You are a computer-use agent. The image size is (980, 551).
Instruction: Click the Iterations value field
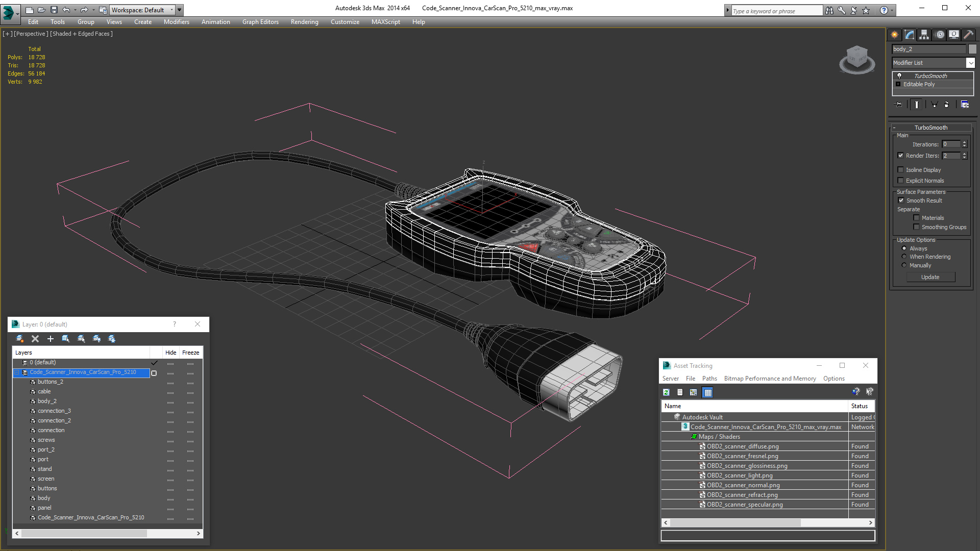click(x=951, y=144)
